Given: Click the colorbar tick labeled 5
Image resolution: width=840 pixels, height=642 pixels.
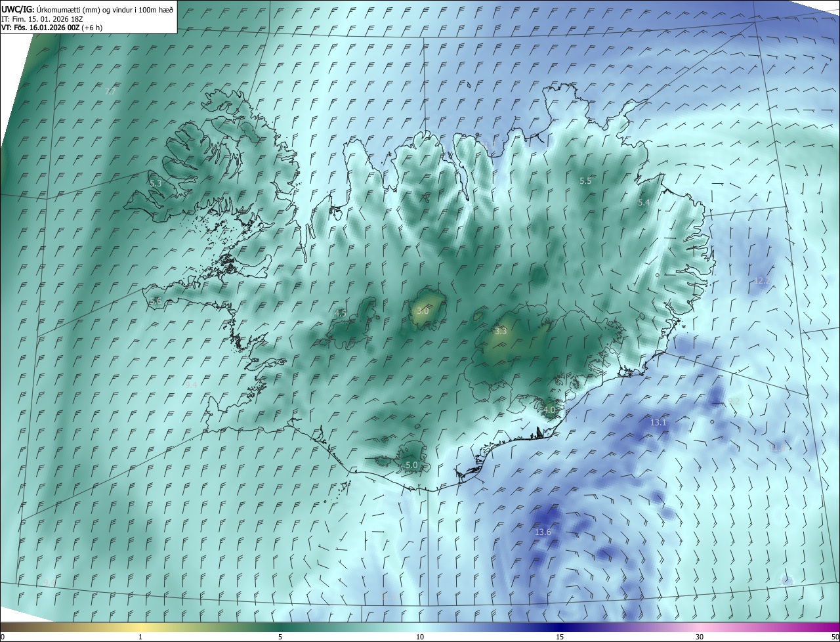Looking at the screenshot, I should 280,637.
